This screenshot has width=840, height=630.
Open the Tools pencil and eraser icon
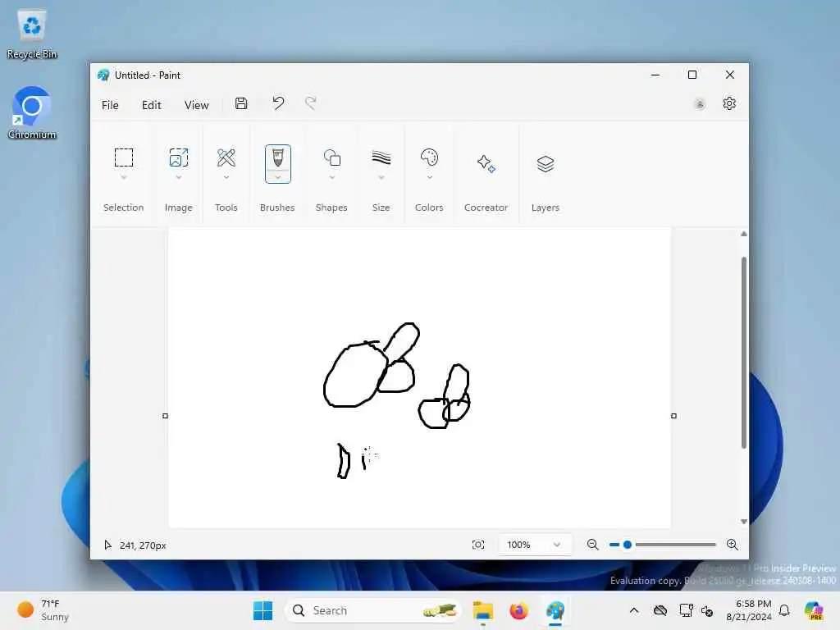click(x=226, y=157)
